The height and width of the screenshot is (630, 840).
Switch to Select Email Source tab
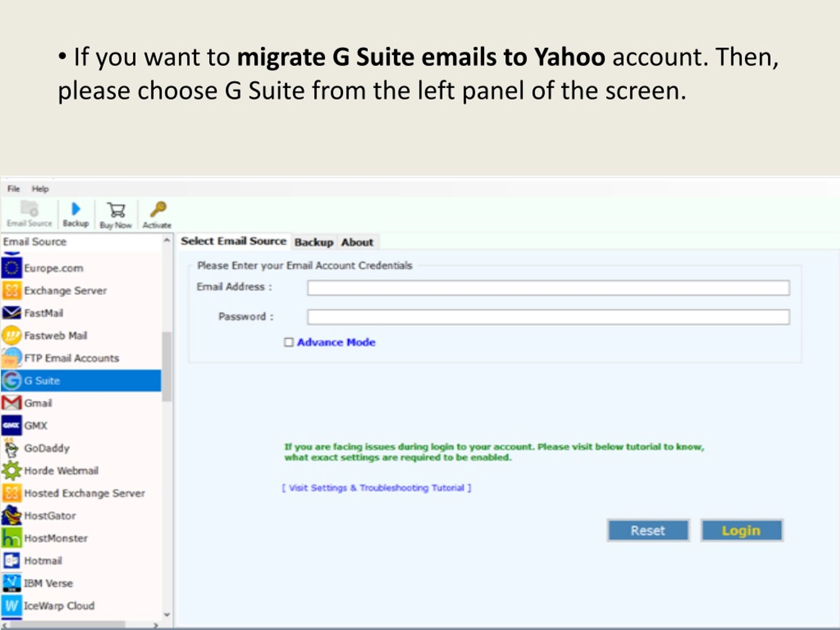click(x=234, y=241)
